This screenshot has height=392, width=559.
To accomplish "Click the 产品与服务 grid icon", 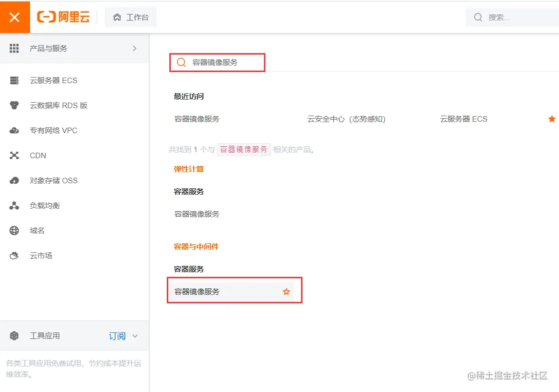I will click(14, 49).
